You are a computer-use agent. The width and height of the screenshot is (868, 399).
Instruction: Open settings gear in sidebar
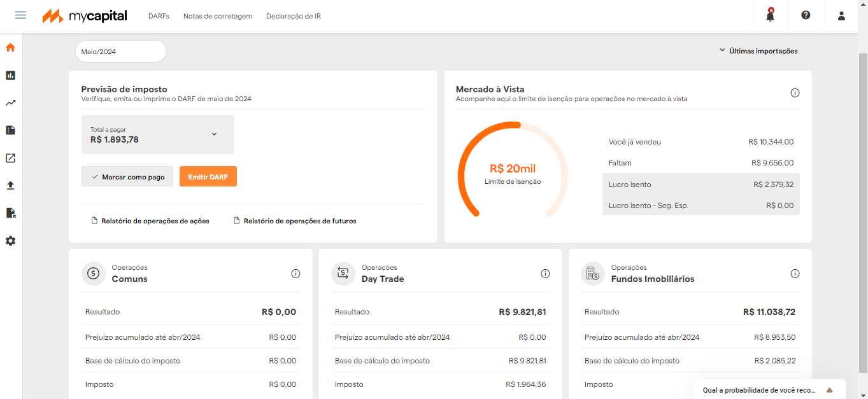10,241
